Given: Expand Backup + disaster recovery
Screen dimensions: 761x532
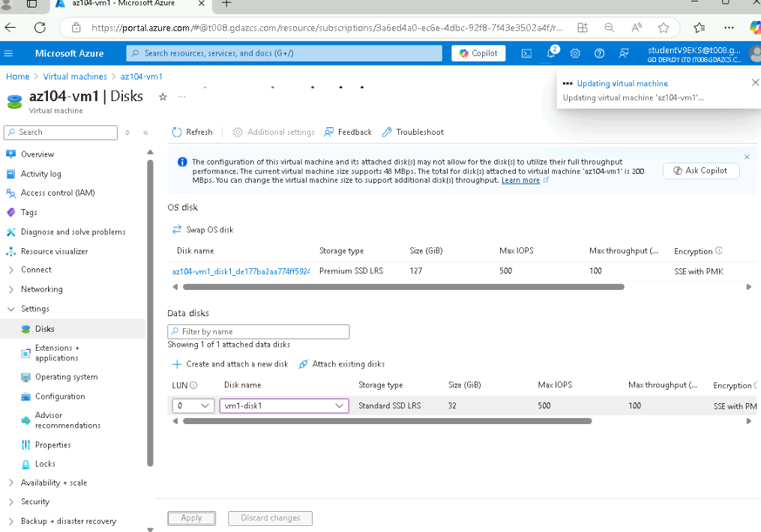Looking at the screenshot, I should pos(68,521).
